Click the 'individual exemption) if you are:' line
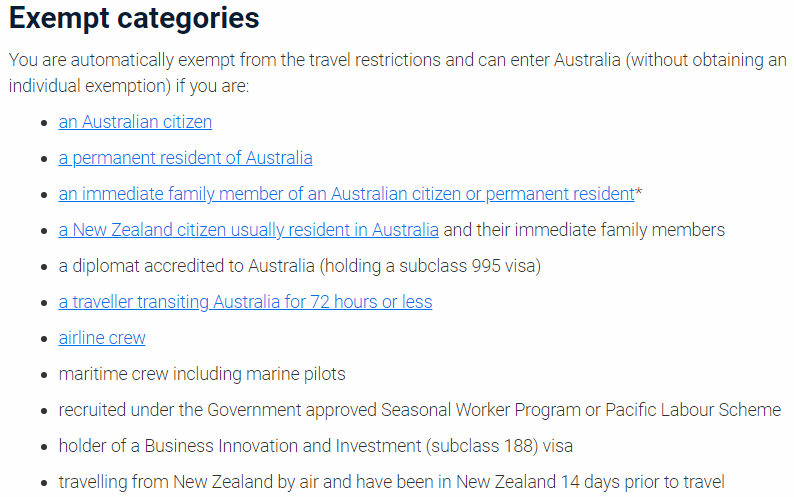The width and height of the screenshot is (794, 497). click(x=129, y=86)
